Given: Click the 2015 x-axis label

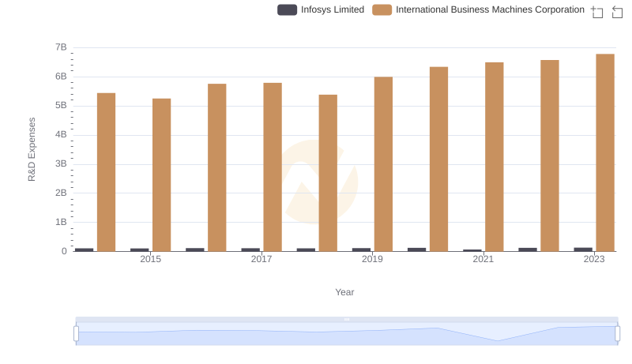Looking at the screenshot, I should point(150,259).
